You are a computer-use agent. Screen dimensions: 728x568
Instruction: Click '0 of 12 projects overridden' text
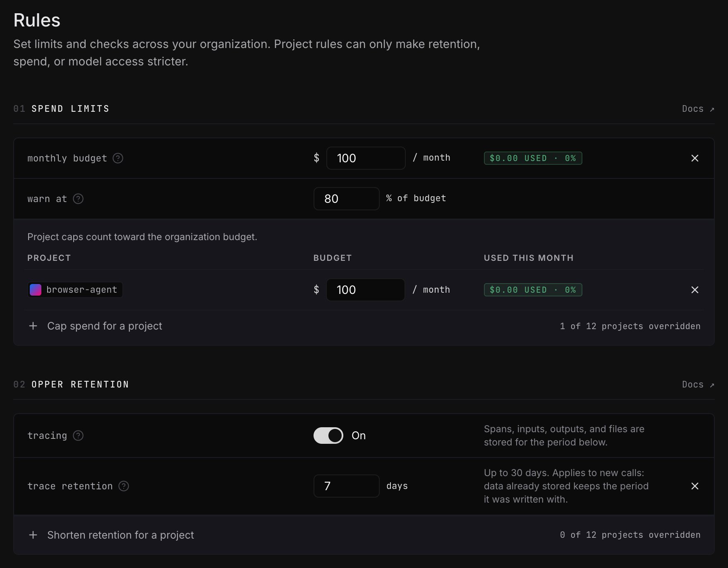[630, 535]
